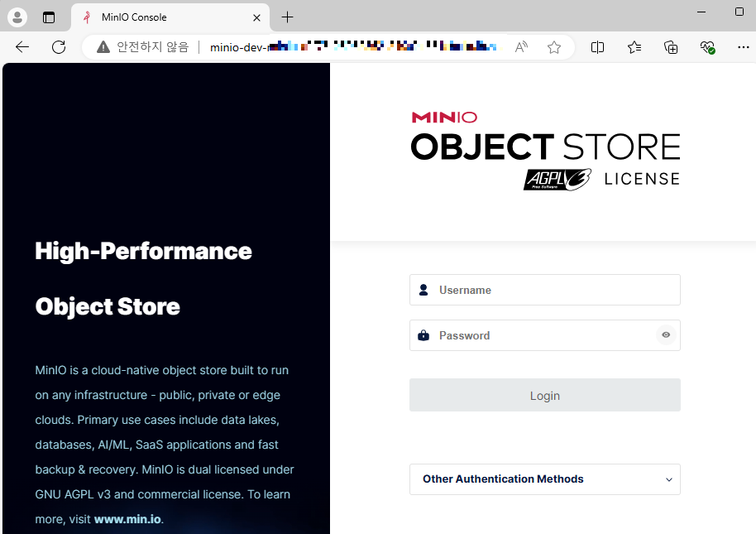The height and width of the screenshot is (534, 756).
Task: Go back to previous page
Action: coord(22,47)
